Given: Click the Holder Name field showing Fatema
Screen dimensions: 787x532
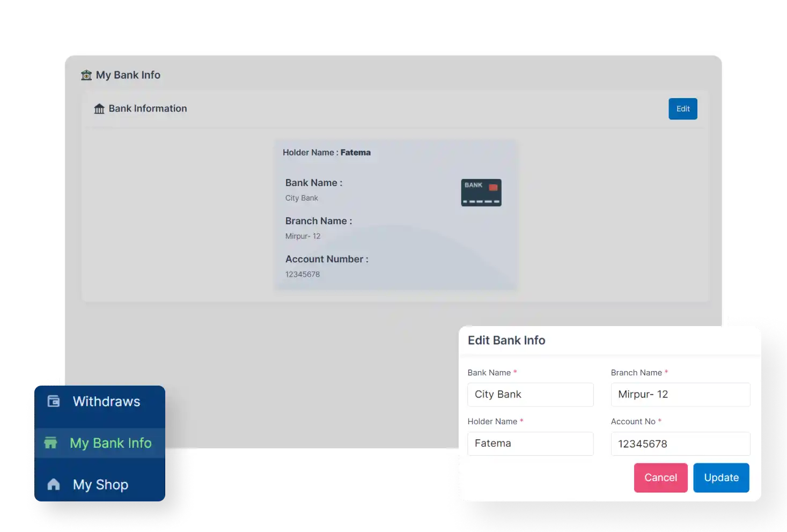Looking at the screenshot, I should tap(530, 444).
